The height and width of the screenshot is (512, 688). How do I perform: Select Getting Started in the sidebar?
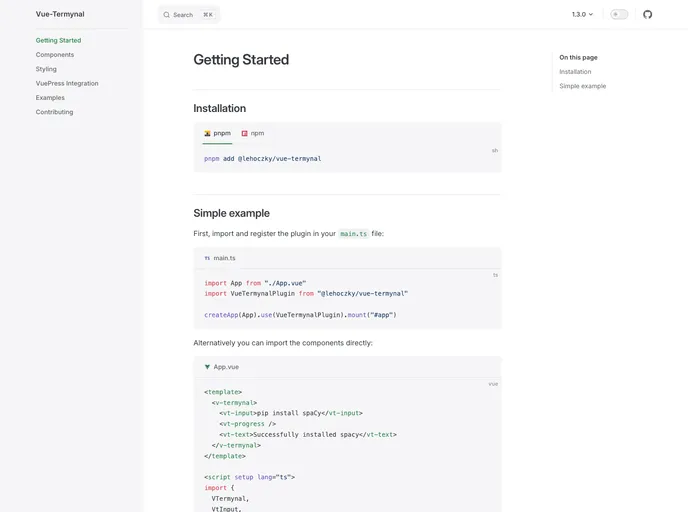58,40
